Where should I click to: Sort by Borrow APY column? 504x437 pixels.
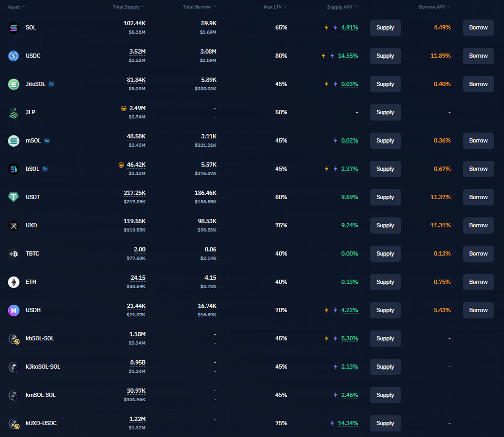(434, 7)
